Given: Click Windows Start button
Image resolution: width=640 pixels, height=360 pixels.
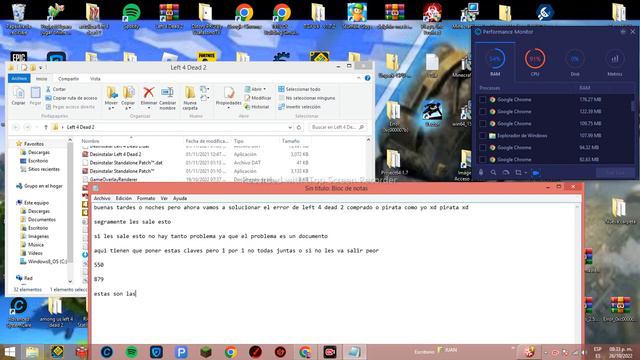Looking at the screenshot, I should pos(10,352).
